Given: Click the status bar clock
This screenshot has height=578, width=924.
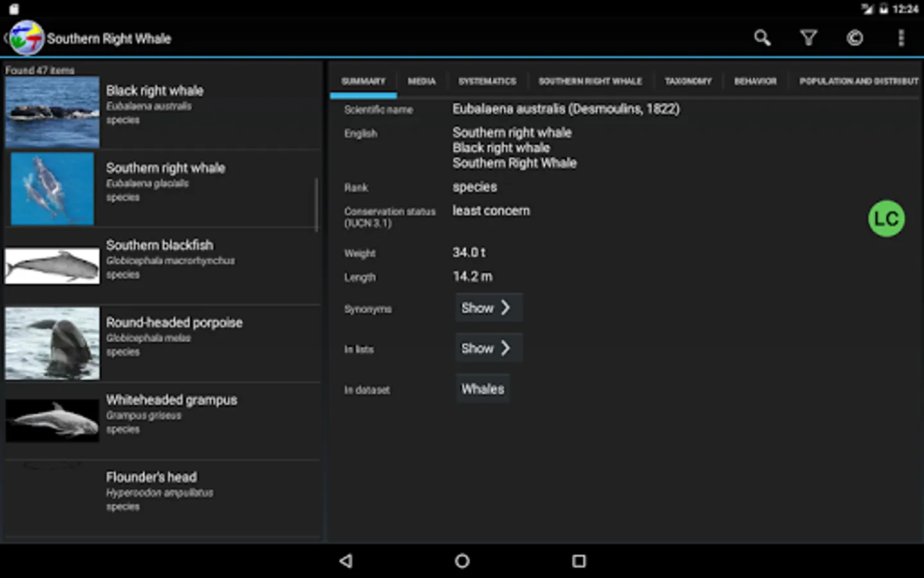Looking at the screenshot, I should 905,9.
